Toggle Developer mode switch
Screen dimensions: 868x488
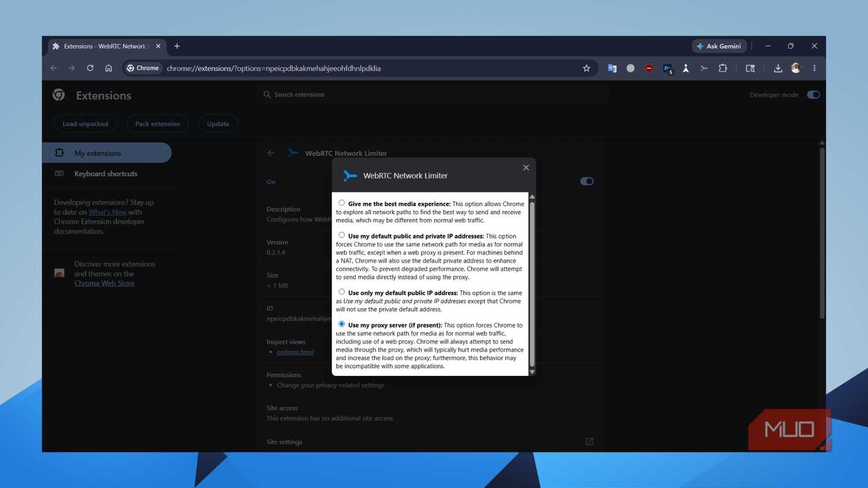pos(813,95)
